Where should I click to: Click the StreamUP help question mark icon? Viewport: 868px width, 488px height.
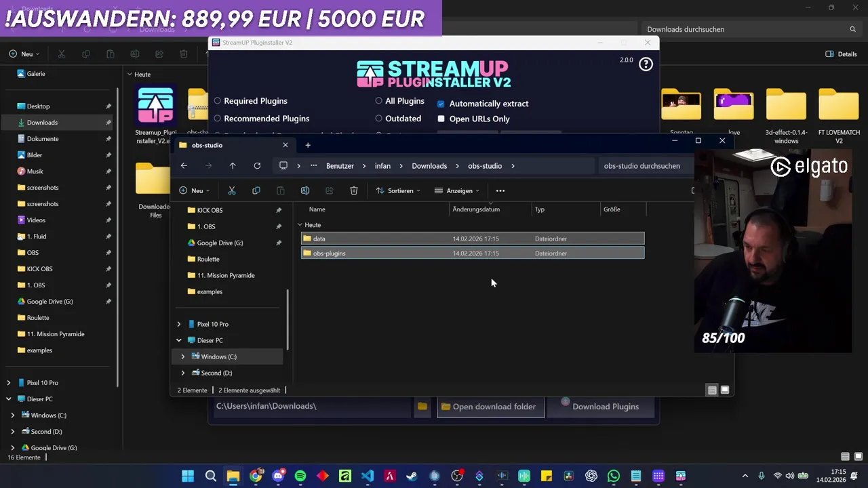(646, 64)
